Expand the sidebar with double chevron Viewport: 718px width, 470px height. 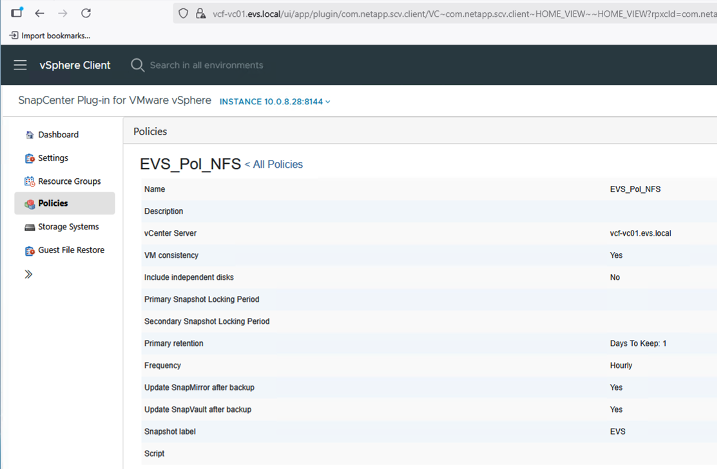tap(28, 274)
